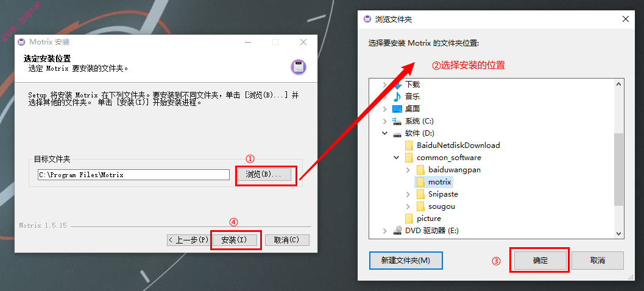This screenshot has width=644, height=291.
Task: Select the motrix tree row label
Action: [x=439, y=182]
